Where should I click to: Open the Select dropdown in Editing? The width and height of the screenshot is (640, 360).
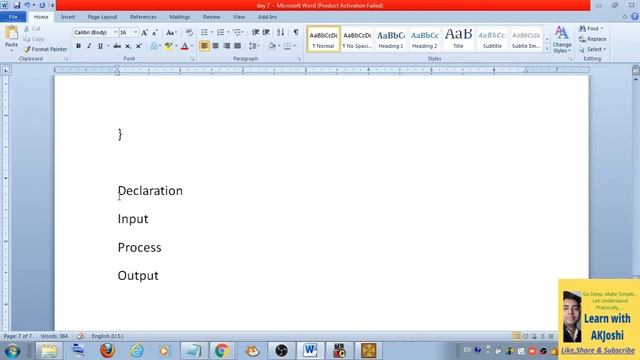coord(593,49)
